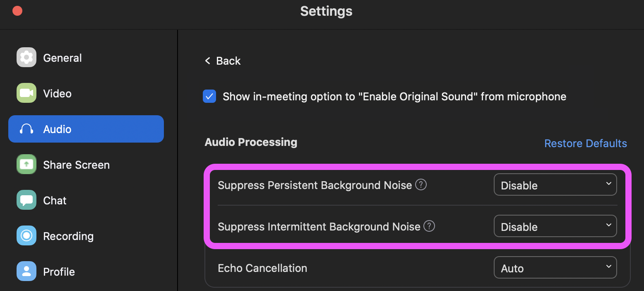Switch to the Recording settings tab

pos(86,236)
